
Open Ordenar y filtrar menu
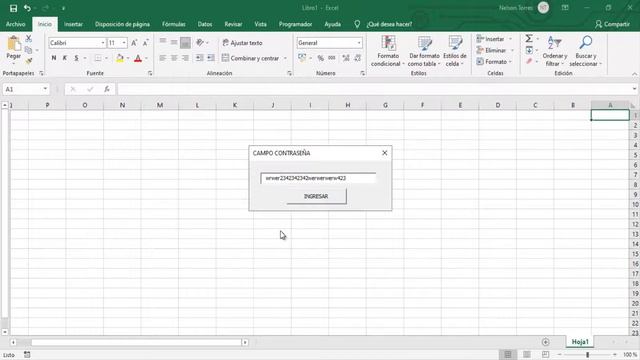coord(554,51)
